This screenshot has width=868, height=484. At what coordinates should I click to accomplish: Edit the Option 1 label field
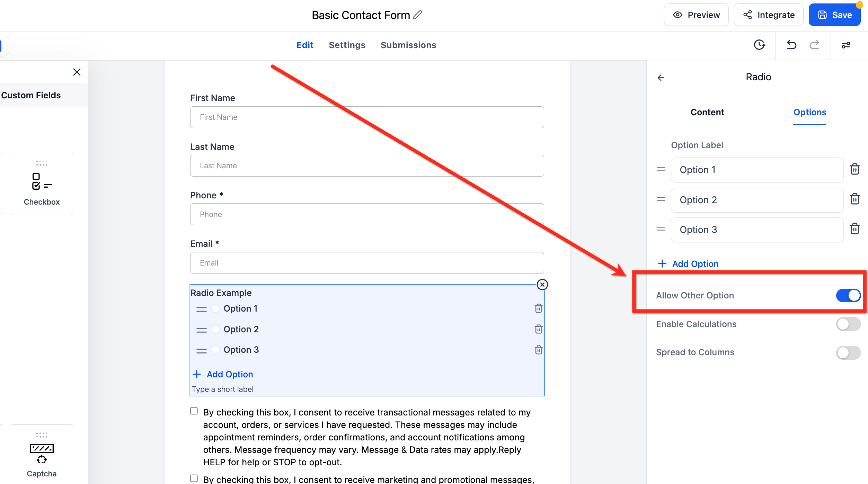[757, 170]
